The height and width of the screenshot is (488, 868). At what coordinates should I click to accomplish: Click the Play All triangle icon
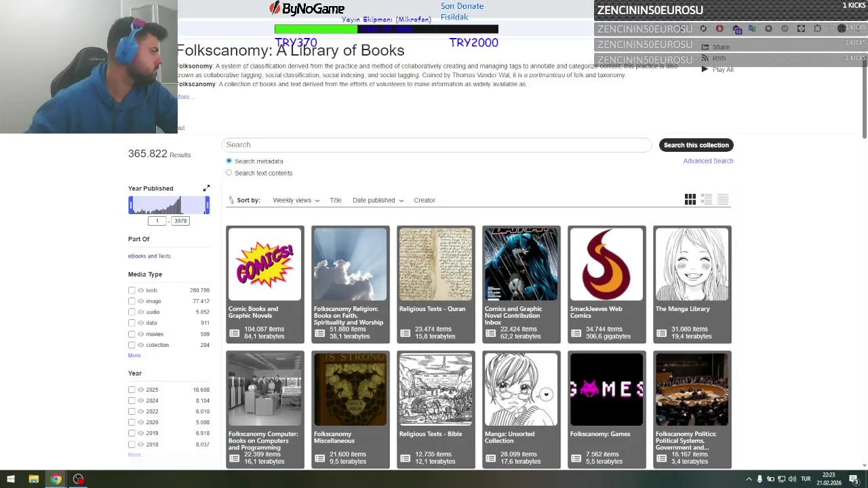705,69
